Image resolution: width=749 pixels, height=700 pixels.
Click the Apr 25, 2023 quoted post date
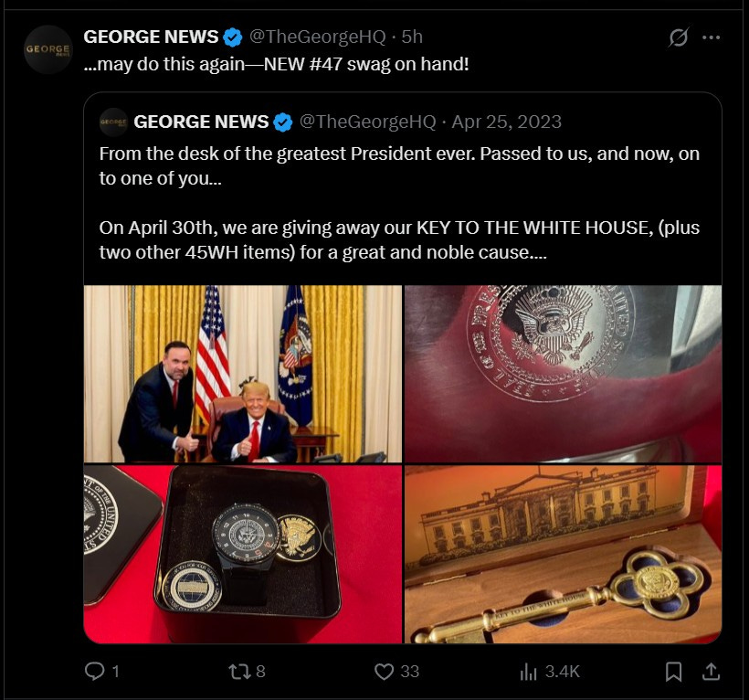(x=506, y=122)
